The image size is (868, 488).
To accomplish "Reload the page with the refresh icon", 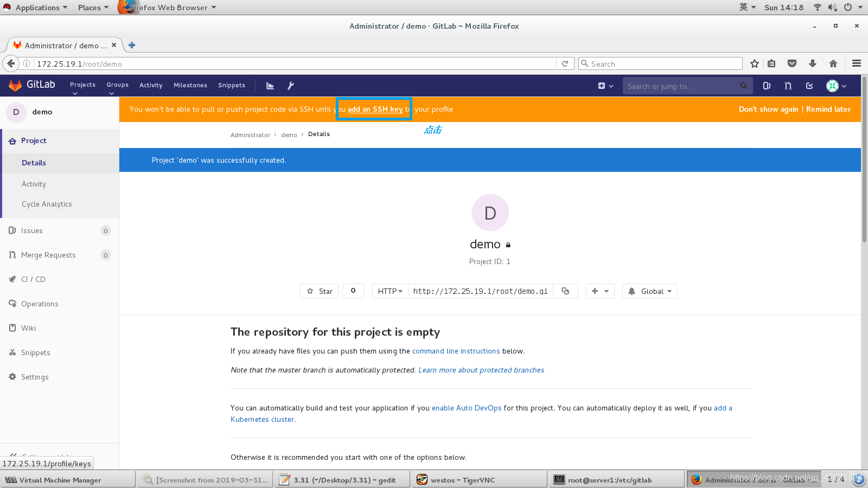I will tap(565, 63).
